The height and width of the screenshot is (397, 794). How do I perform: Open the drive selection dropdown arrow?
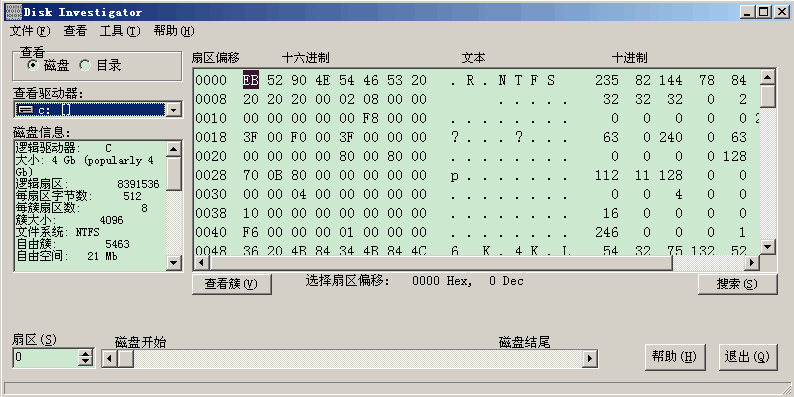(x=174, y=109)
